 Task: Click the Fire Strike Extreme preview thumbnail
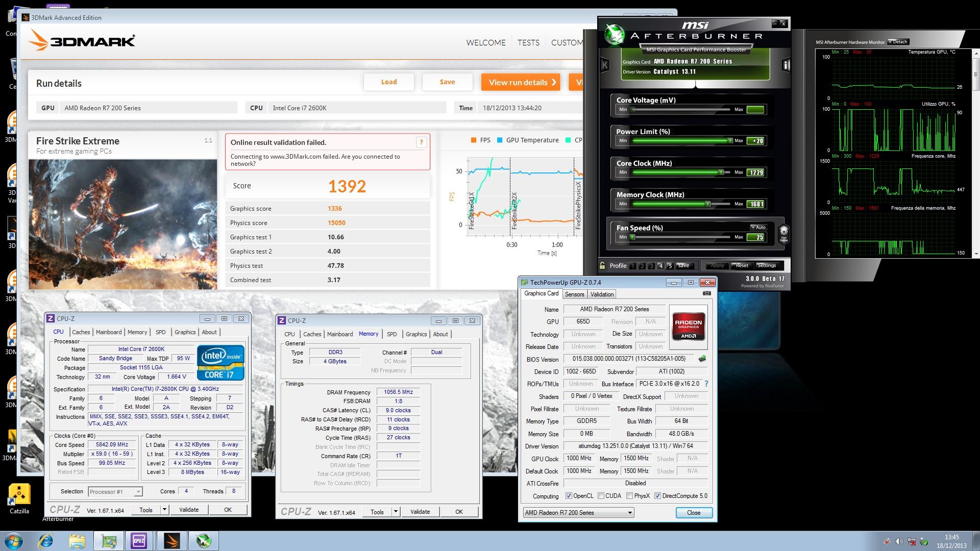click(x=122, y=224)
